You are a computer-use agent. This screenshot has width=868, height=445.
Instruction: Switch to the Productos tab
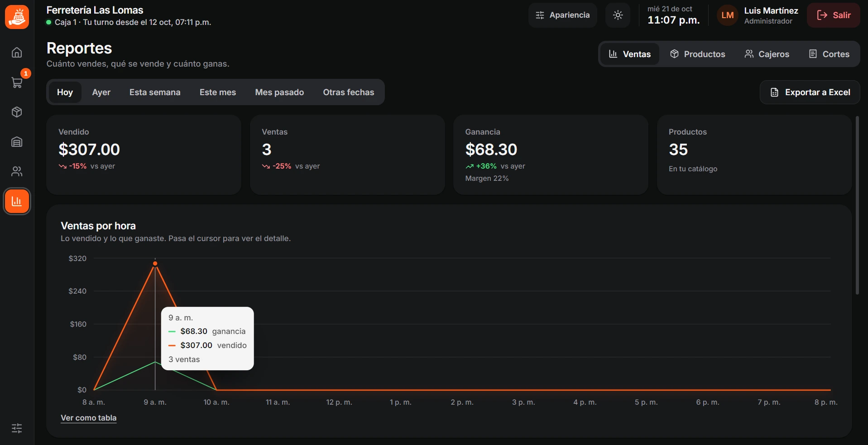coord(698,54)
